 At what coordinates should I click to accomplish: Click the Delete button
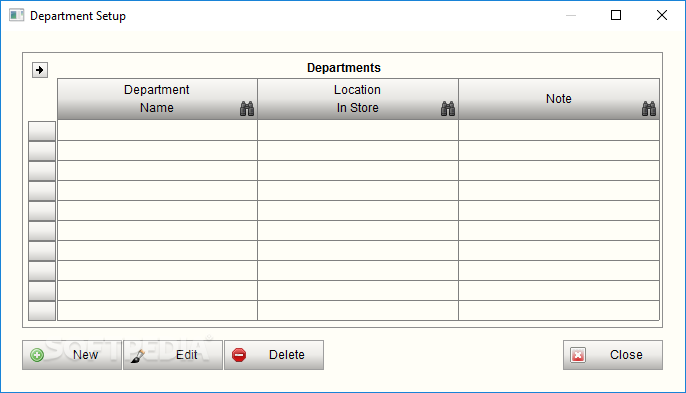(274, 355)
